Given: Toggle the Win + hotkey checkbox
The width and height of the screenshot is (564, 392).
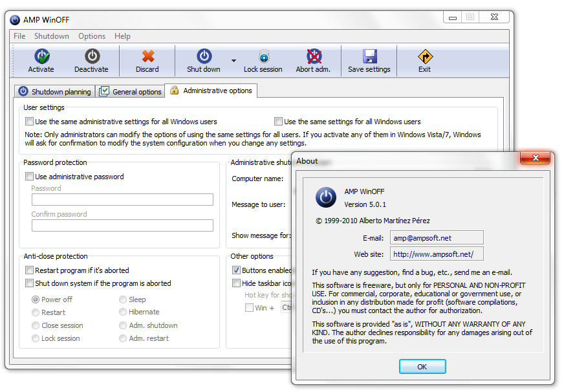Looking at the screenshot, I should 249,308.
